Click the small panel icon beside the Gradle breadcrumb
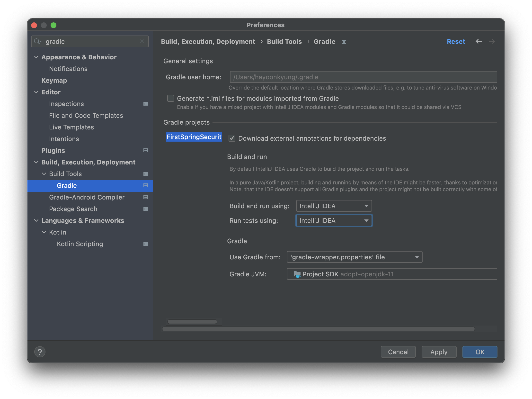This screenshot has height=399, width=532. (344, 42)
